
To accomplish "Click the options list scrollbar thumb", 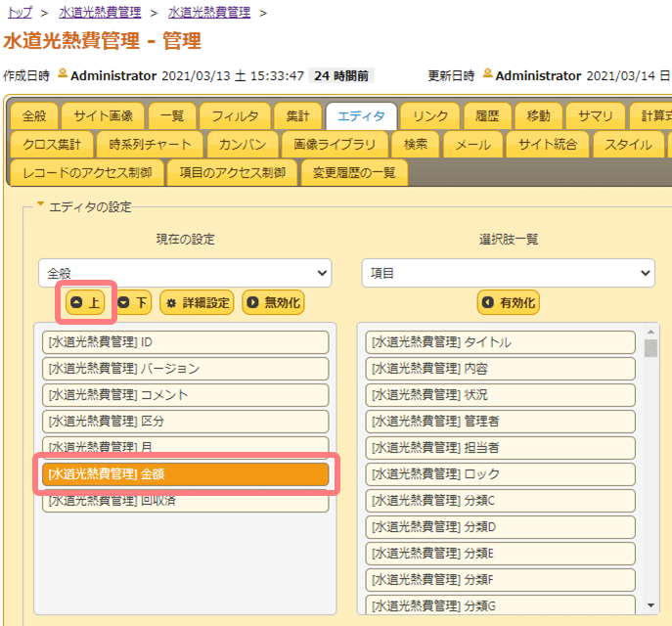I will 650,348.
